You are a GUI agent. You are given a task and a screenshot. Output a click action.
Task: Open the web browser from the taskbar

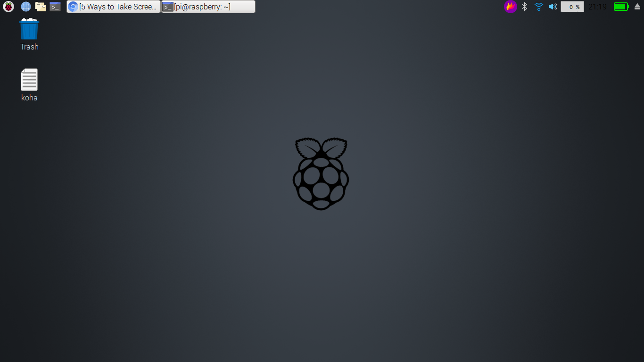coord(25,7)
